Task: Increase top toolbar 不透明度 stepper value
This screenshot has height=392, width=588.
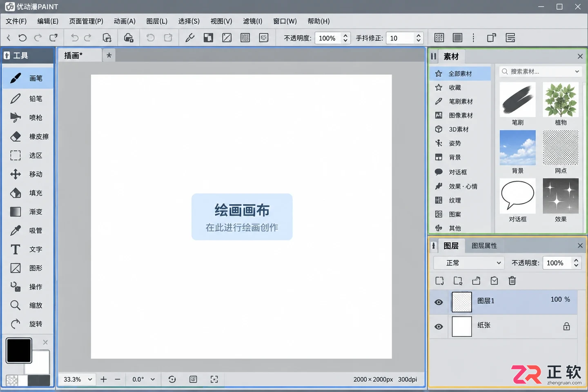Action: coord(345,35)
